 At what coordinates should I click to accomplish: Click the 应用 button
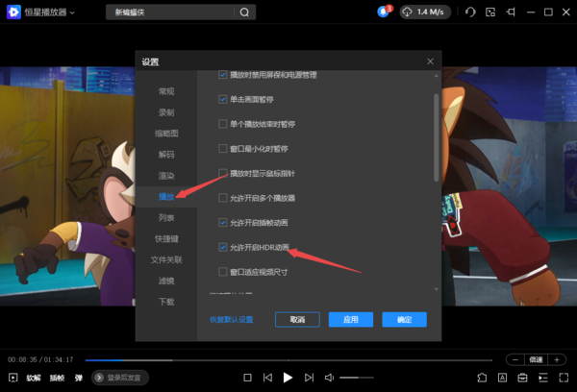pos(351,320)
